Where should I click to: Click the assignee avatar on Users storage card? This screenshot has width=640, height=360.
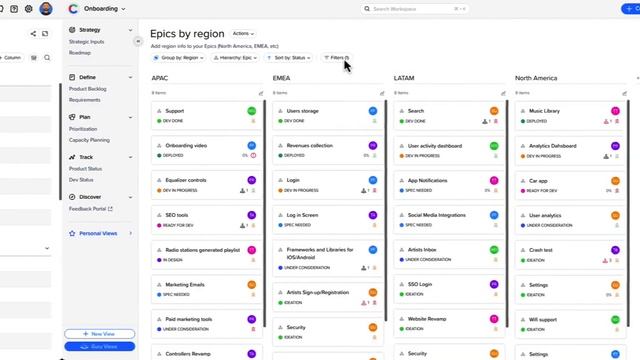pyautogui.click(x=373, y=111)
